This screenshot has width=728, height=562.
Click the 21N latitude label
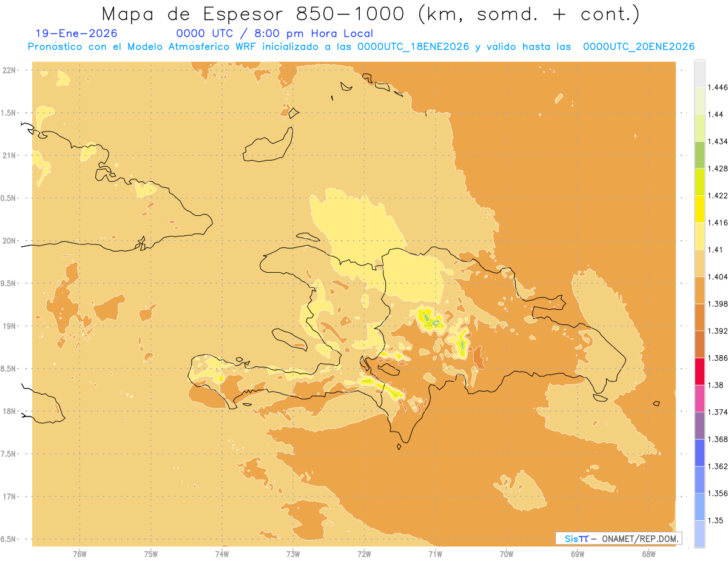point(10,156)
